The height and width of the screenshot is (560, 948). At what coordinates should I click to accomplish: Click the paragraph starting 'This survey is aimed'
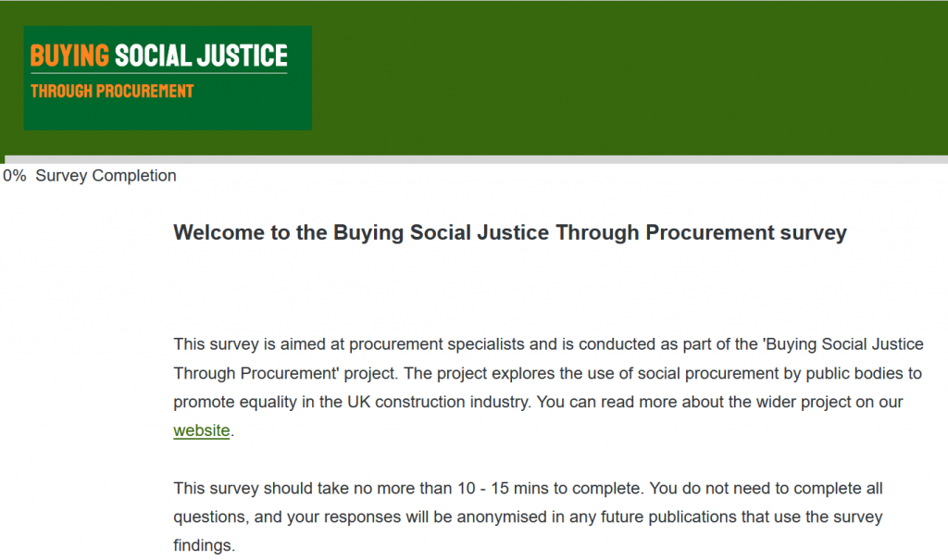tap(548, 388)
